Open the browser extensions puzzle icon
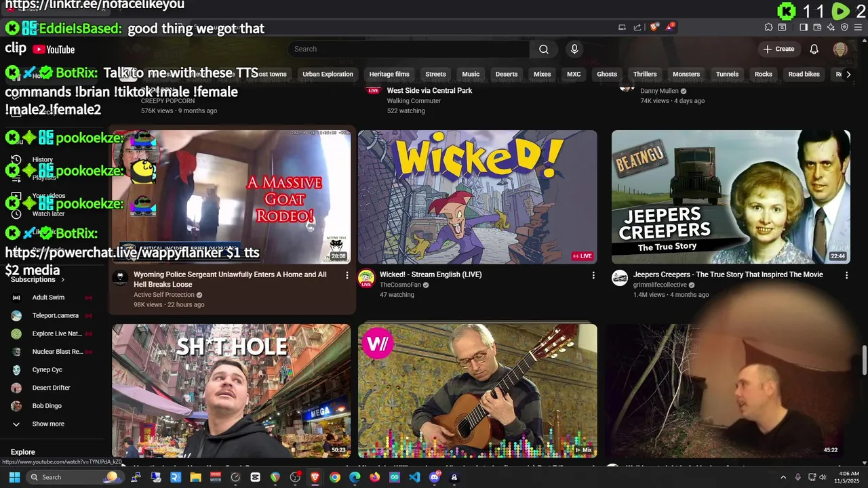This screenshot has width=868, height=488. point(768,27)
